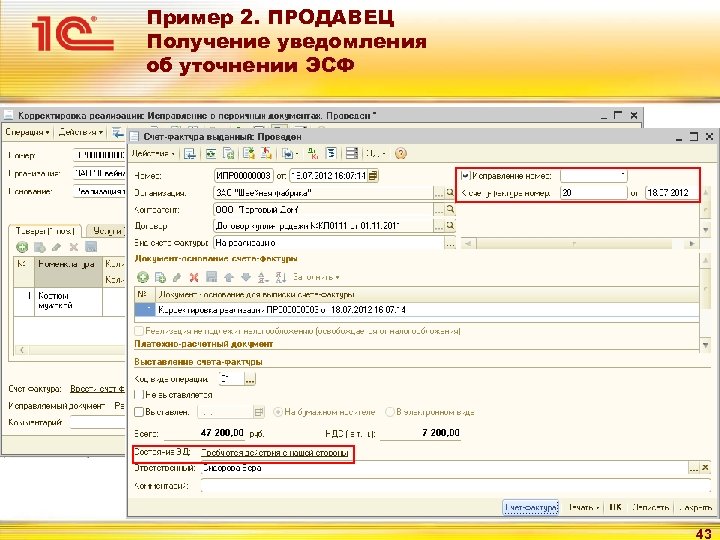Sort base documents ascending (А-Я icon)
Image resolution: width=720 pixels, height=540 pixels.
[263, 277]
